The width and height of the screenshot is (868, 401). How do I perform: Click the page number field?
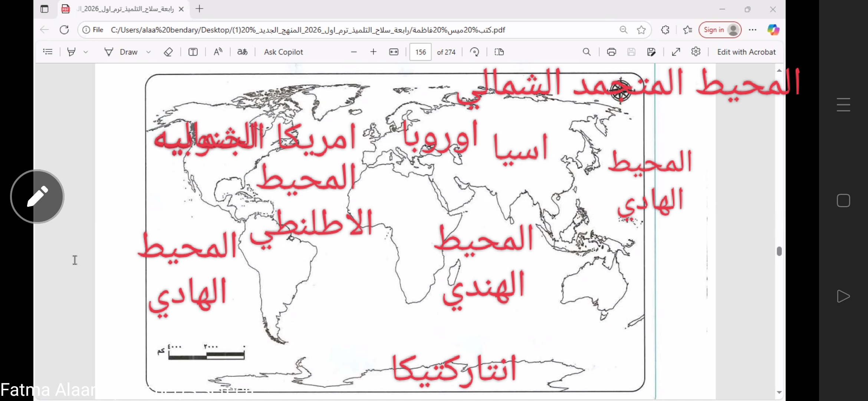pyautogui.click(x=420, y=52)
